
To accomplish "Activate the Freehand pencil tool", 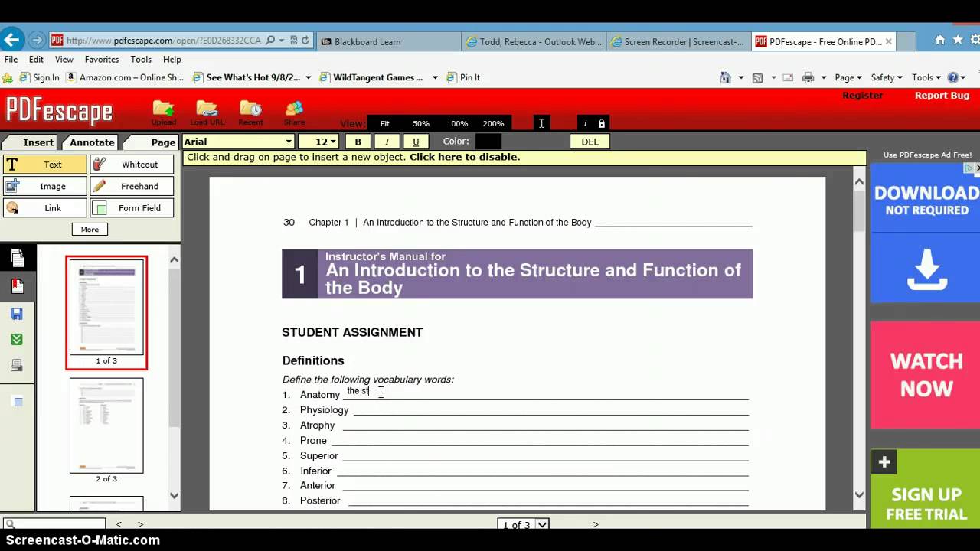I will [132, 186].
